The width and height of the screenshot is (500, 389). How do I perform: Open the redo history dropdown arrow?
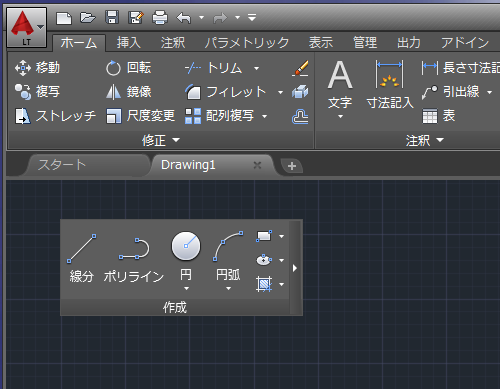tap(237, 17)
